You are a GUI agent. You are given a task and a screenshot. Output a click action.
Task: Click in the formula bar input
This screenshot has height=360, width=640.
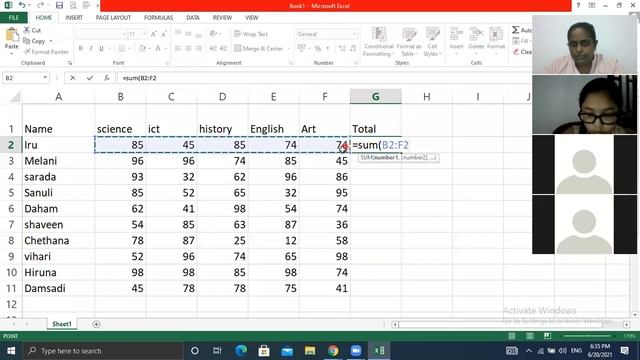(x=324, y=78)
